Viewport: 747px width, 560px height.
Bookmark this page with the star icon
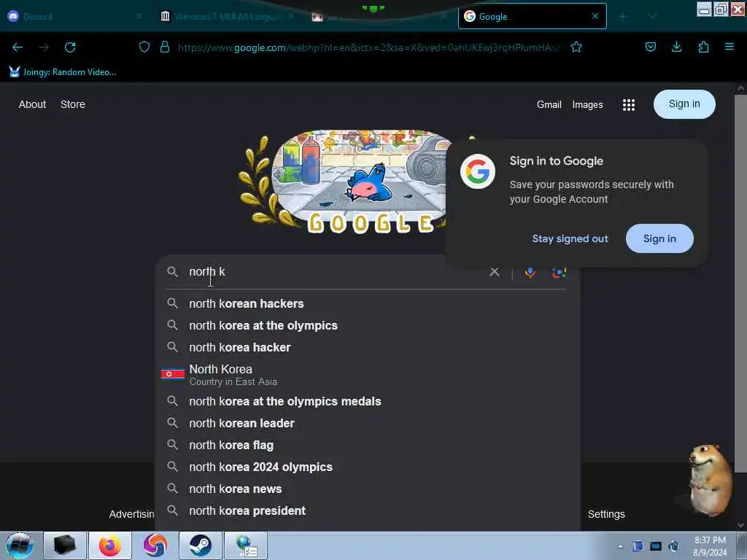pyautogui.click(x=576, y=47)
